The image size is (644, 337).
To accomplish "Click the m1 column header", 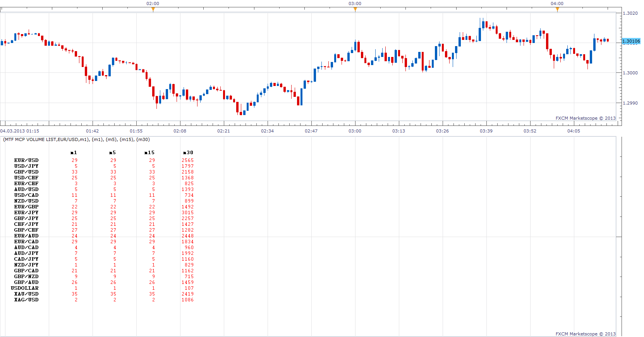I will (74, 153).
